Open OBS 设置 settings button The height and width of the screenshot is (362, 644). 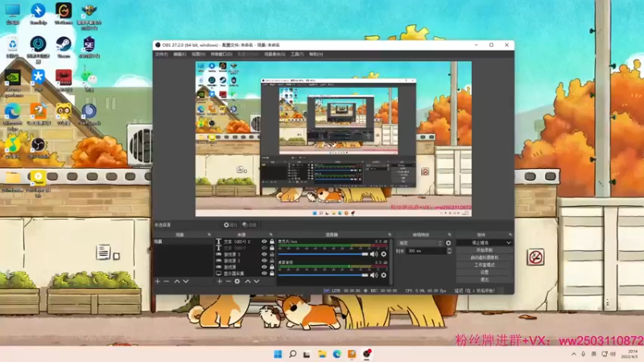click(485, 273)
